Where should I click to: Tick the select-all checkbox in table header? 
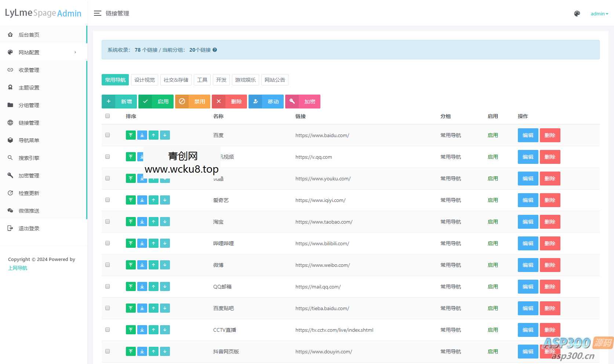tap(108, 116)
